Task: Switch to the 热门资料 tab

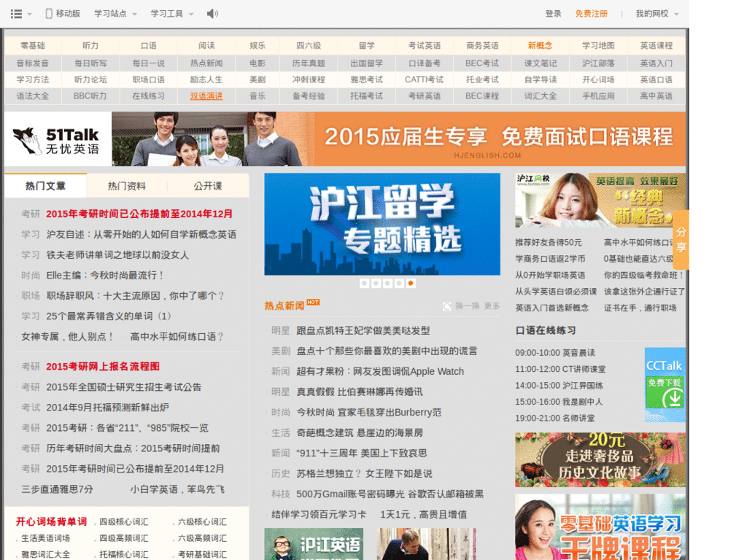Action: [x=127, y=186]
